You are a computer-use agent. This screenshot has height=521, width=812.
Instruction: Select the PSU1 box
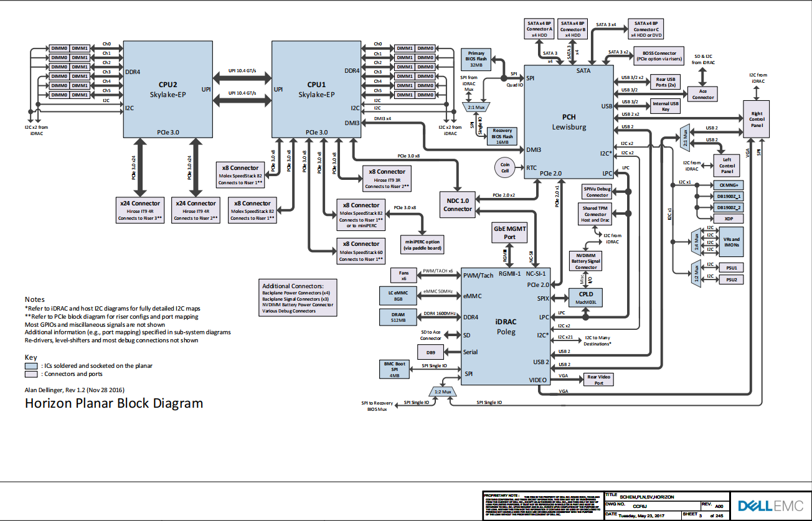point(732,268)
